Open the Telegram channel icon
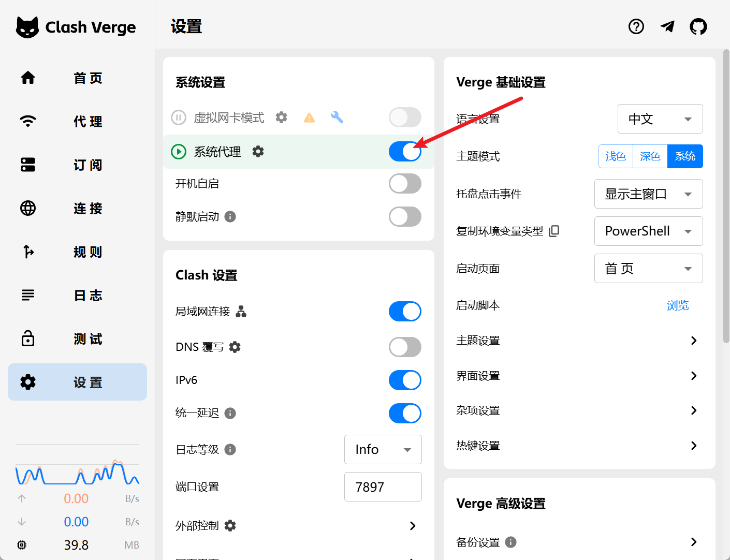 (x=667, y=26)
